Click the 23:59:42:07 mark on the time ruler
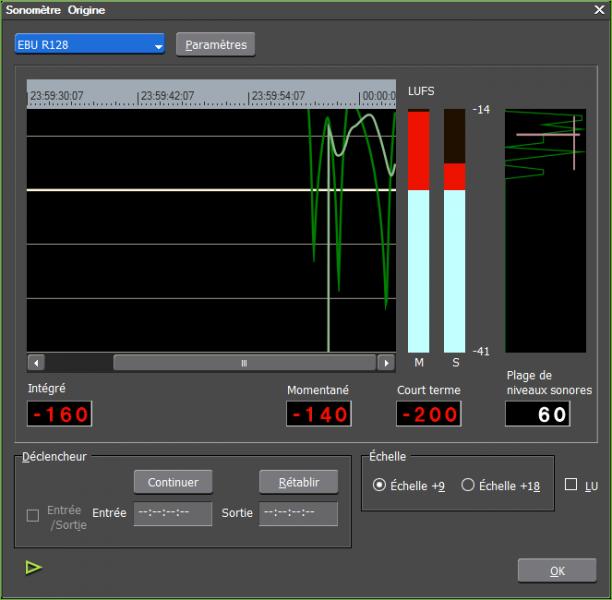The width and height of the screenshot is (612, 600). 167,96
